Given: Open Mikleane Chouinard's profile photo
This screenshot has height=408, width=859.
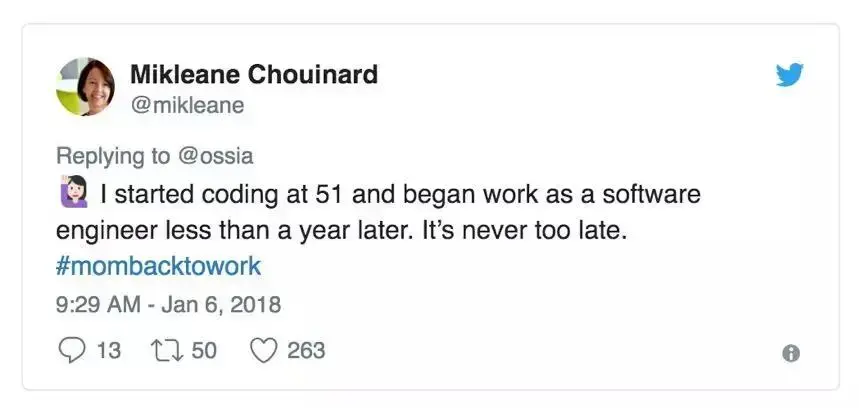Looking at the screenshot, I should (86, 87).
